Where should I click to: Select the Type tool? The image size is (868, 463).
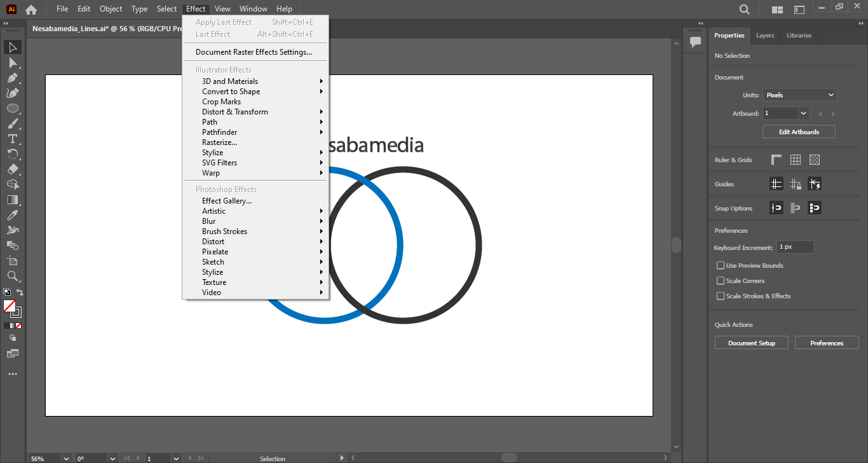tap(13, 139)
